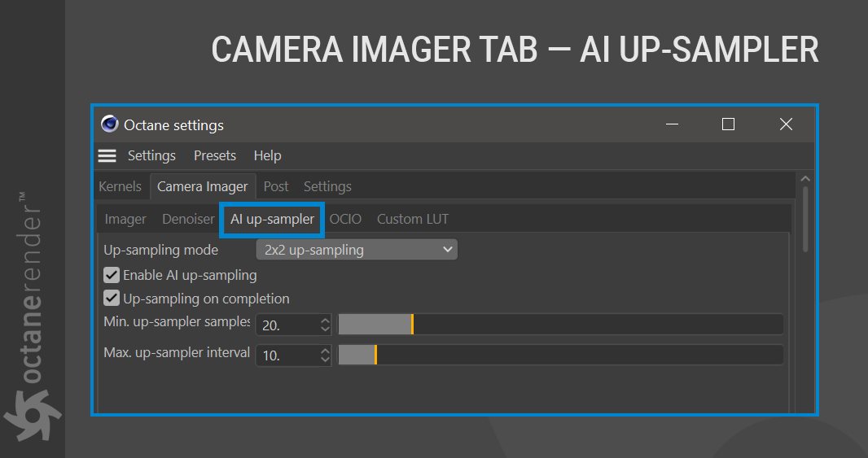Switch to the Kernels tab
This screenshot has height=458, width=868.
120,186
